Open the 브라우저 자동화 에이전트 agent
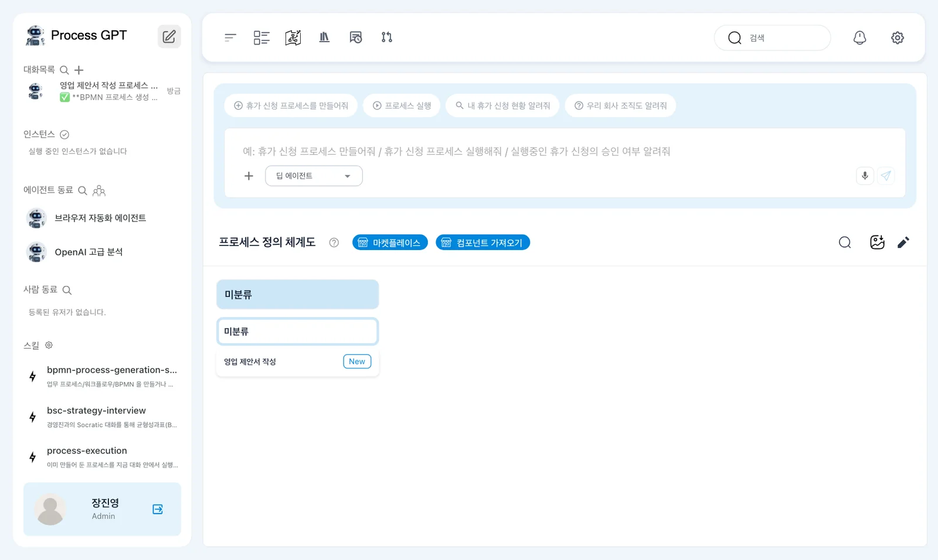This screenshot has width=938, height=560. [103, 218]
